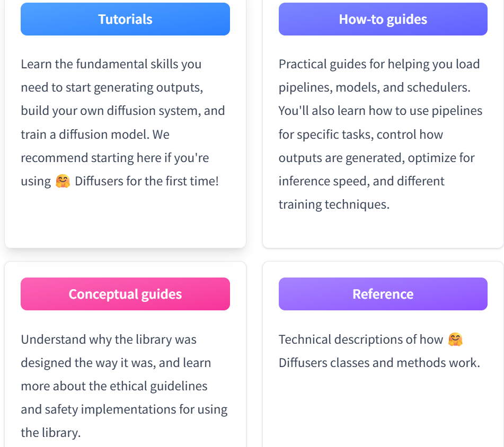Click 'Diffusers classes and methods work.' text
This screenshot has width=504, height=447.
point(379,363)
